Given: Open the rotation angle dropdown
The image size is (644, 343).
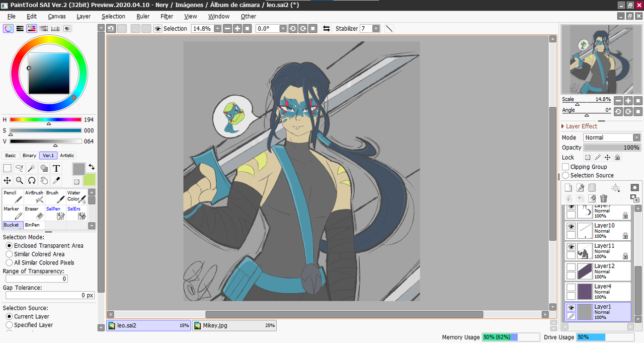Looking at the screenshot, I should (x=283, y=29).
